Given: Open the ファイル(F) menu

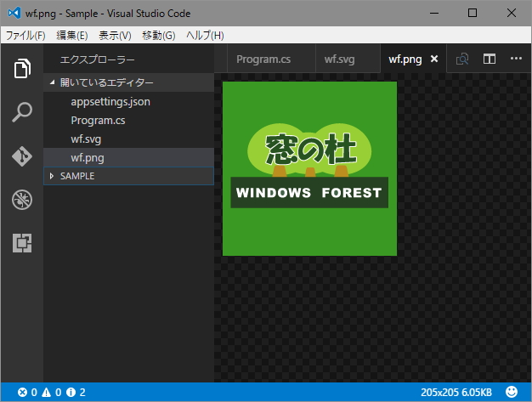Looking at the screenshot, I should 25,36.
